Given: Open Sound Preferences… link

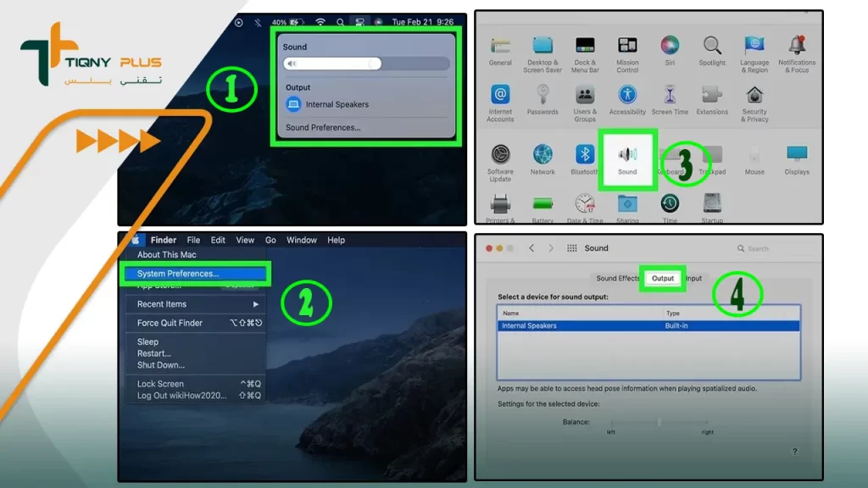Looking at the screenshot, I should [x=323, y=127].
